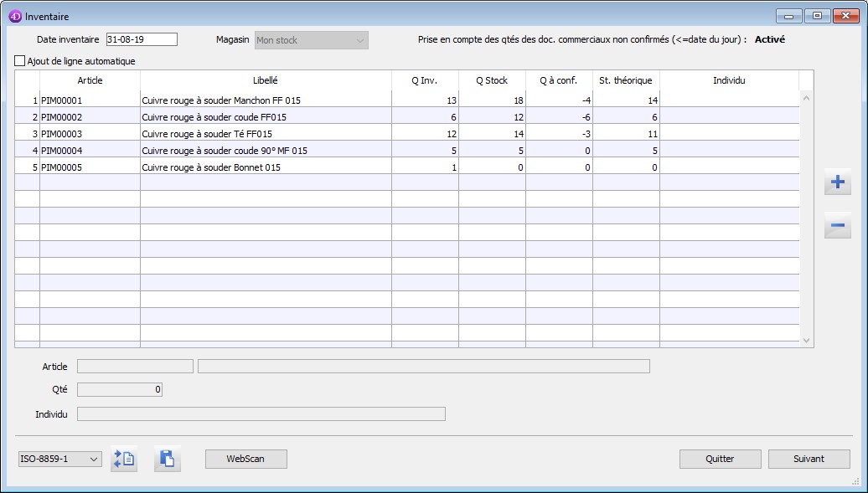
Task: Click the Q Inv. column header
Action: pos(424,80)
